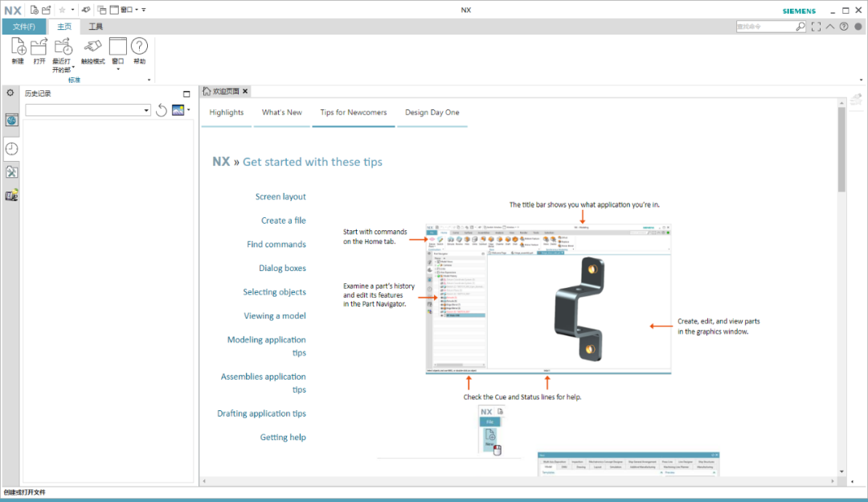Open the Getting help link
Image resolution: width=868 pixels, height=502 pixels.
click(x=283, y=437)
